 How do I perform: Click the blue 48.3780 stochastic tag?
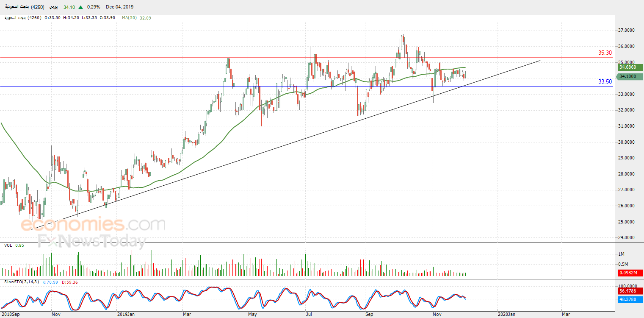630,299
